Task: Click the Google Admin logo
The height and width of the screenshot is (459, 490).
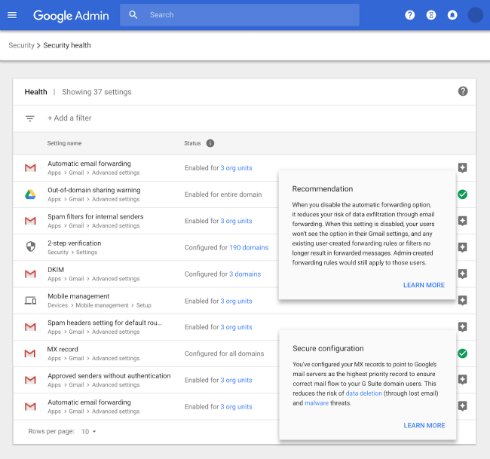Action: pyautogui.click(x=71, y=15)
